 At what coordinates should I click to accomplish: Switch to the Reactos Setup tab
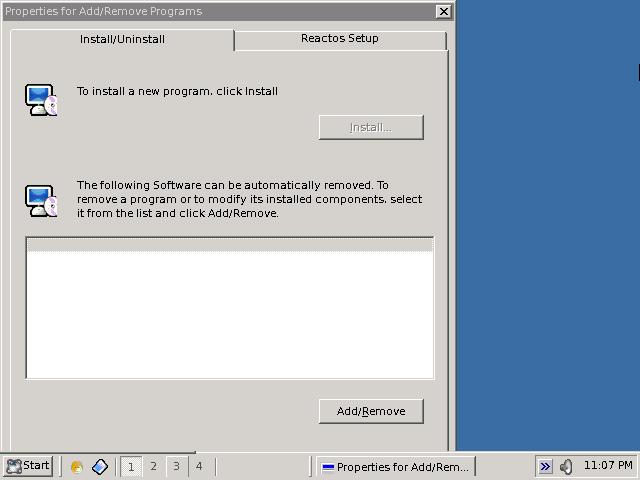(340, 39)
